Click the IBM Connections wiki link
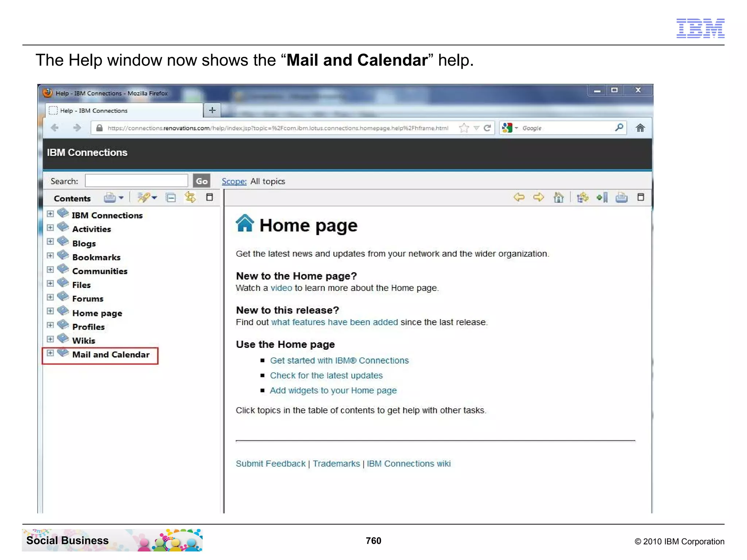Screen dimensions: 747x560 [x=409, y=464]
